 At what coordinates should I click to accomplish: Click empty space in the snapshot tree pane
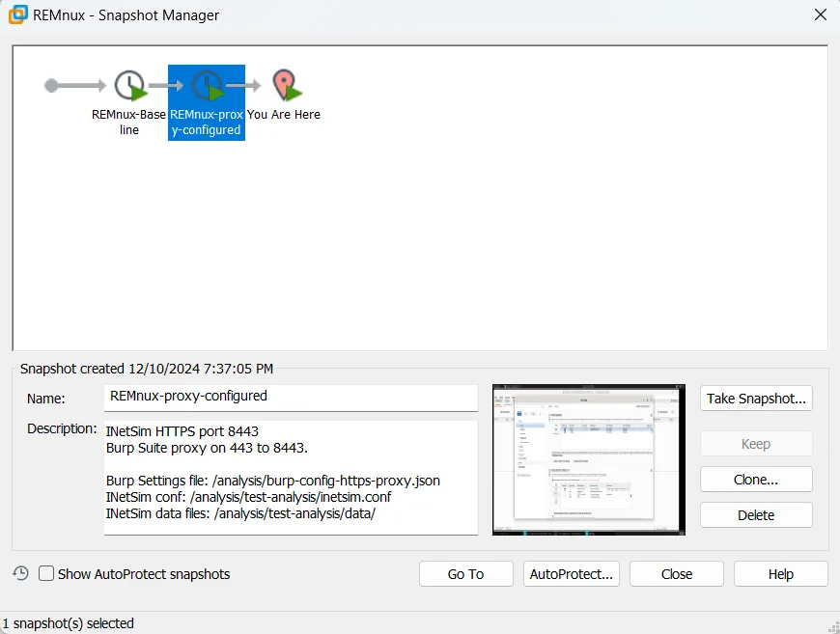click(x=483, y=241)
